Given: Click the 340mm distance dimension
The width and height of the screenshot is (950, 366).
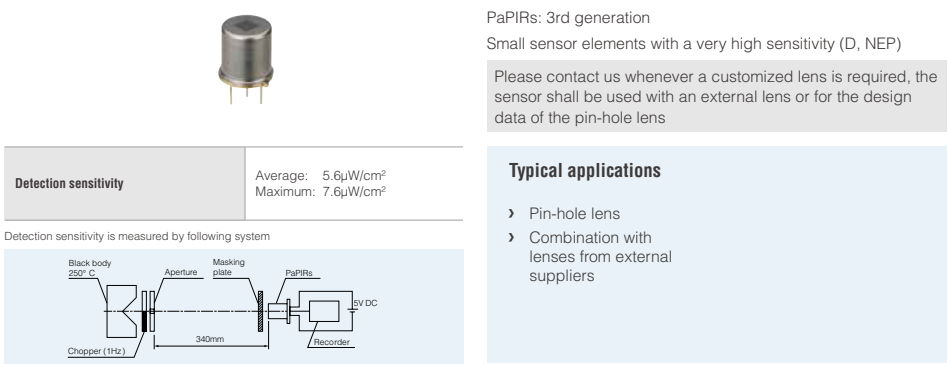Looking at the screenshot, I should (210, 339).
